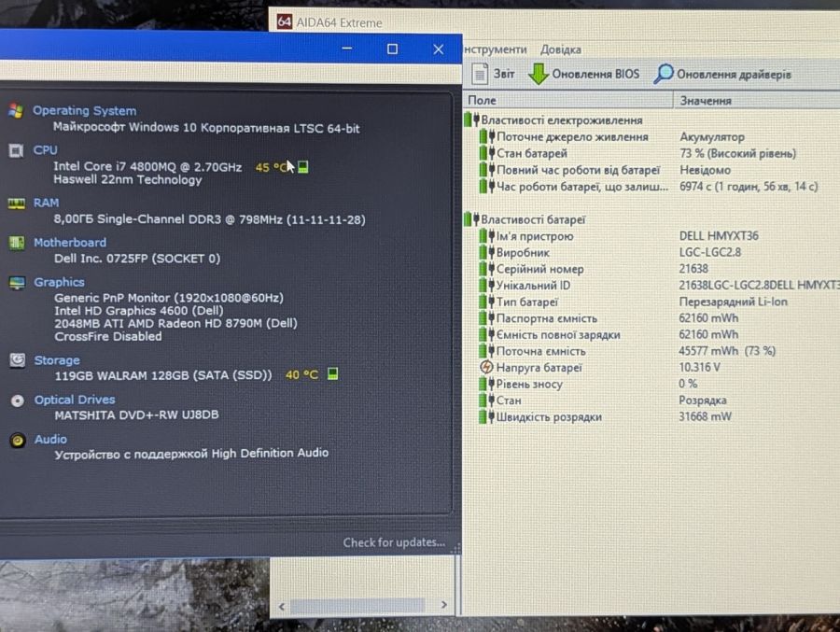Click the value DELL HMYXT36
This screenshot has height=632, width=840.
pyautogui.click(x=719, y=236)
